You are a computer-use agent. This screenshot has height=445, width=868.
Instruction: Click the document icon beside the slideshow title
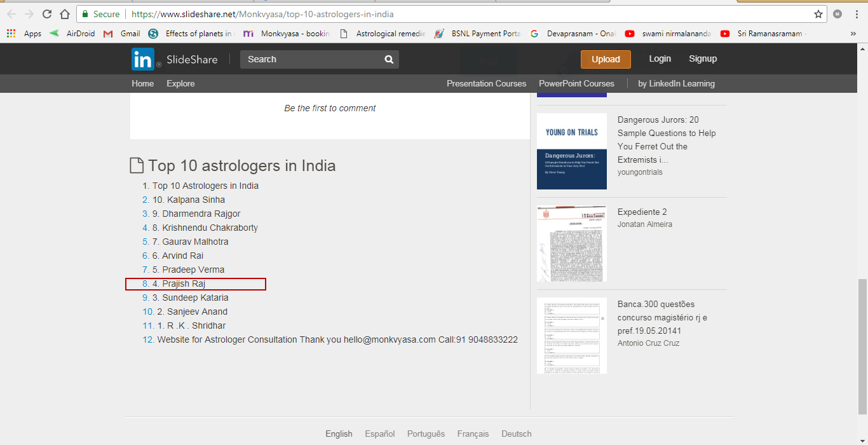tap(137, 165)
